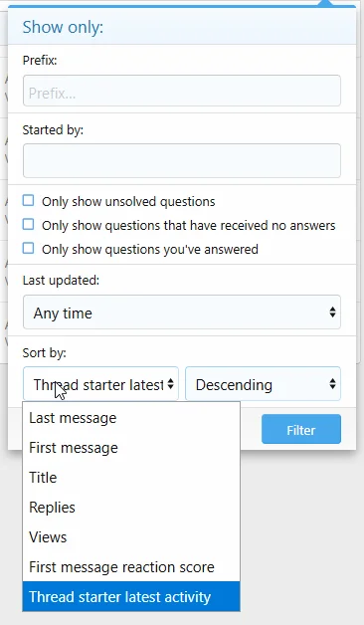Click the arrows icon on the Descending selector
The height and width of the screenshot is (625, 364).
(332, 384)
